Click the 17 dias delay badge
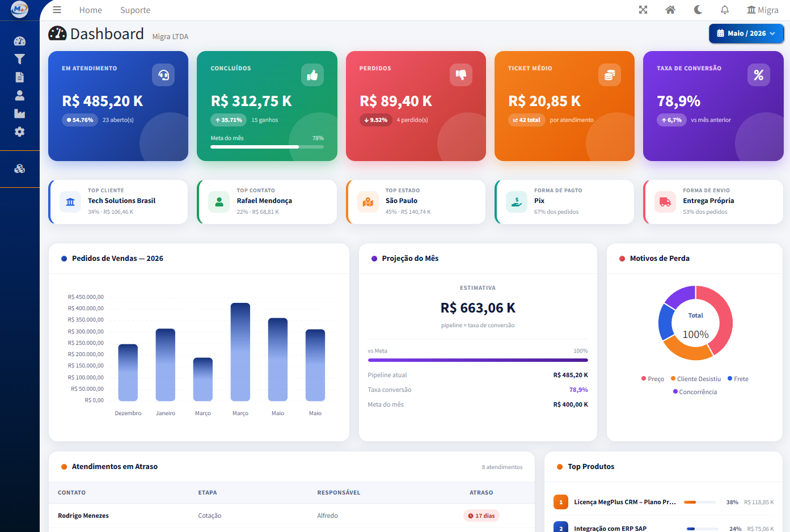This screenshot has height=532, width=790. (x=481, y=516)
